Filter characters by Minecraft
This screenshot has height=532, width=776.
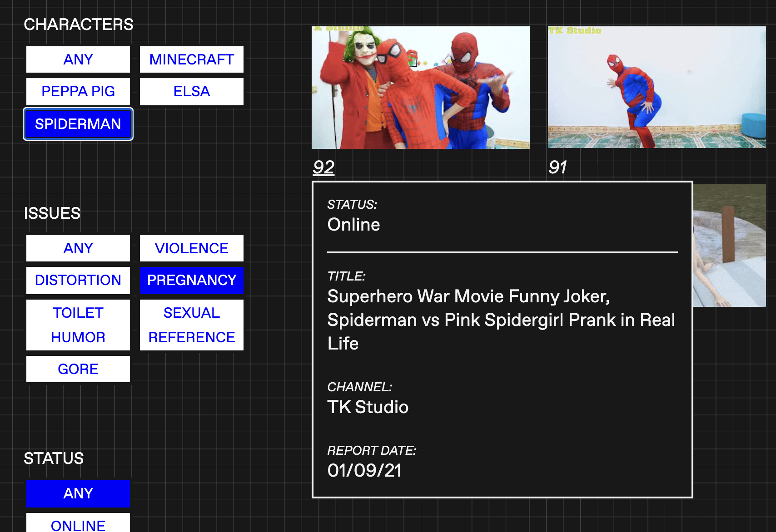click(x=191, y=59)
